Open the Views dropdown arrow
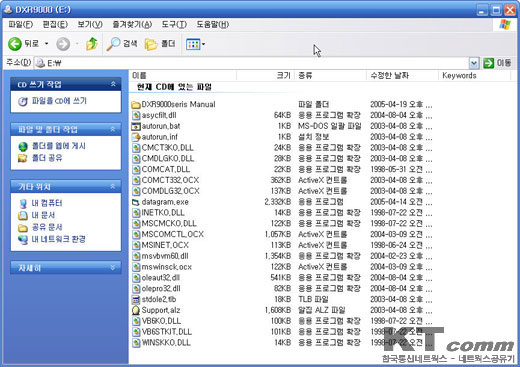This screenshot has width=520, height=367. [x=203, y=44]
